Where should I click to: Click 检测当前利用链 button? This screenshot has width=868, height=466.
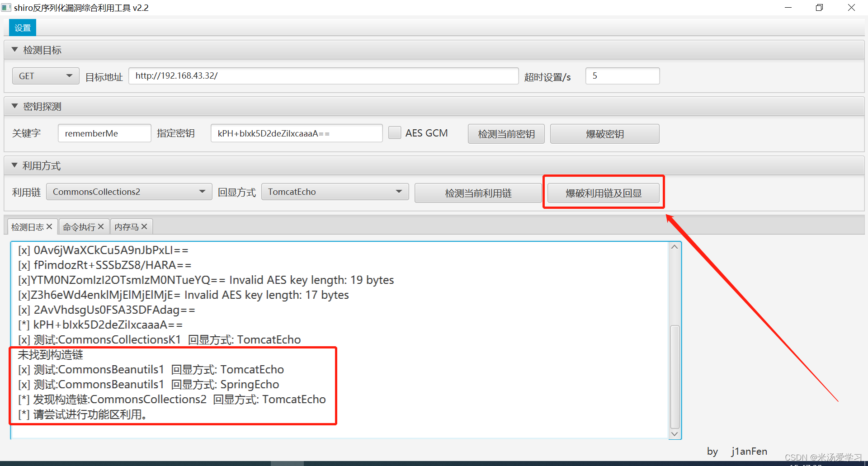[478, 193]
